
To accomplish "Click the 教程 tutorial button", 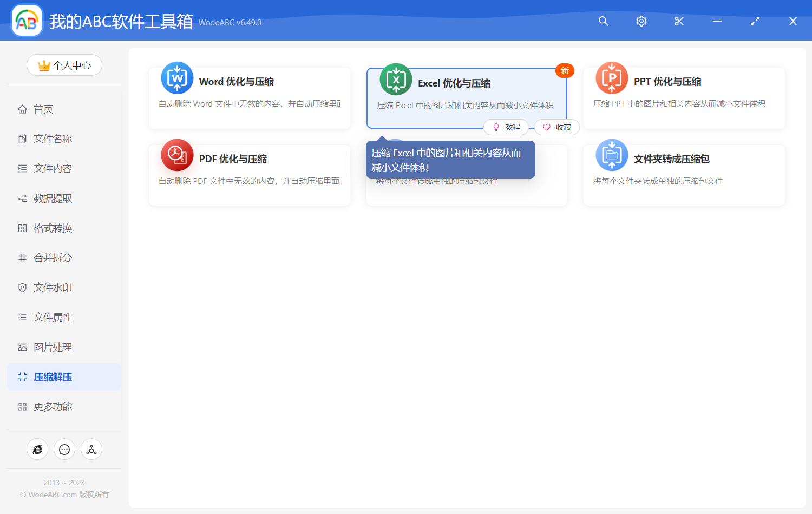I will coord(506,127).
